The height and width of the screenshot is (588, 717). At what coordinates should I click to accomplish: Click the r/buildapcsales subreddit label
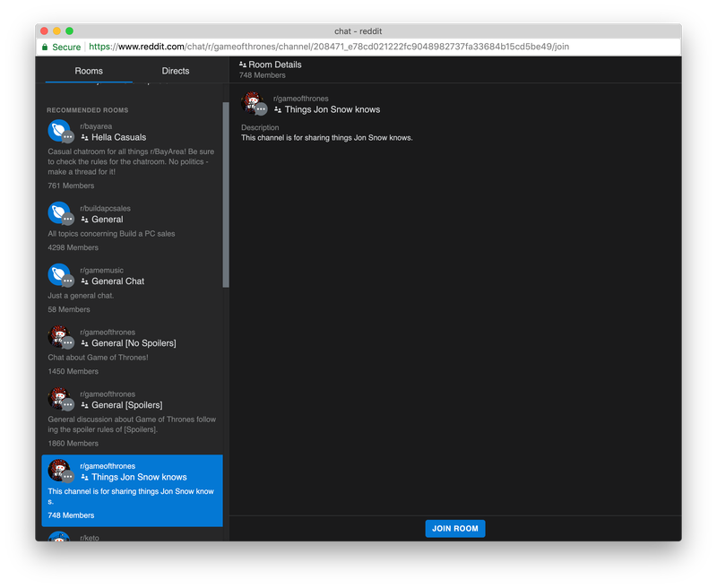click(105, 209)
